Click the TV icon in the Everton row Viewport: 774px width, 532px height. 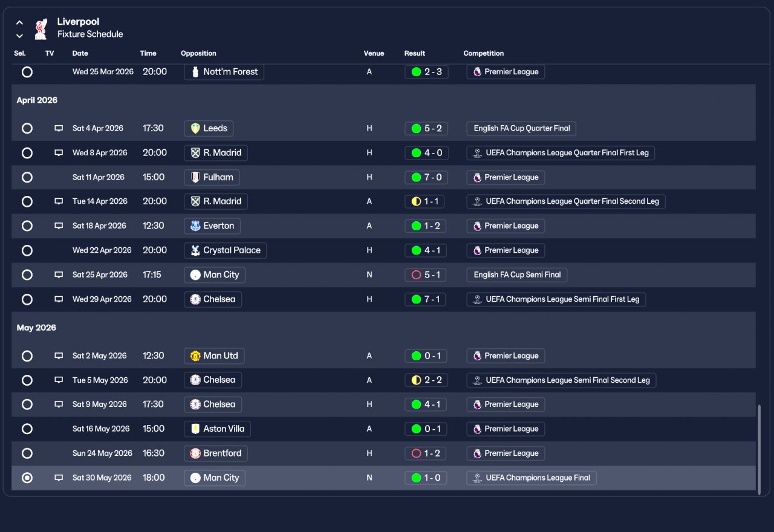[x=59, y=226]
